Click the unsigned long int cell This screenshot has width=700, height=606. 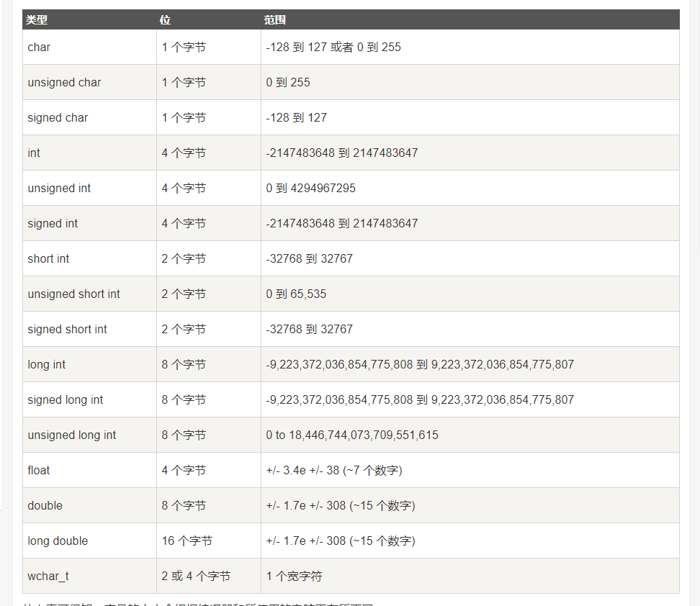[72, 435]
